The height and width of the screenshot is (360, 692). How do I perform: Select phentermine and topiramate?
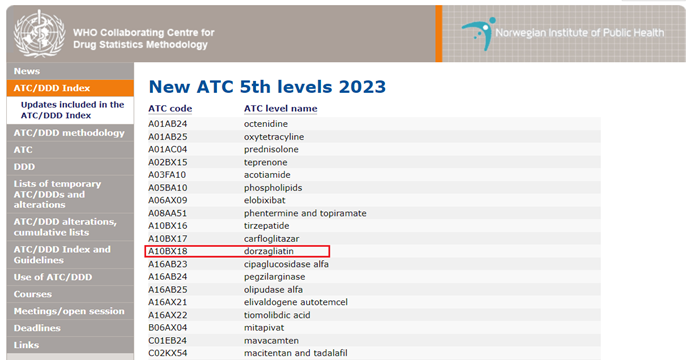tap(305, 214)
